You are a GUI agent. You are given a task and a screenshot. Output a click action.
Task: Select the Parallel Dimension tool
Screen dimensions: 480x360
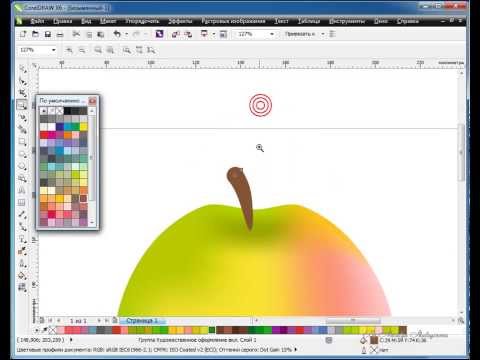click(22, 215)
